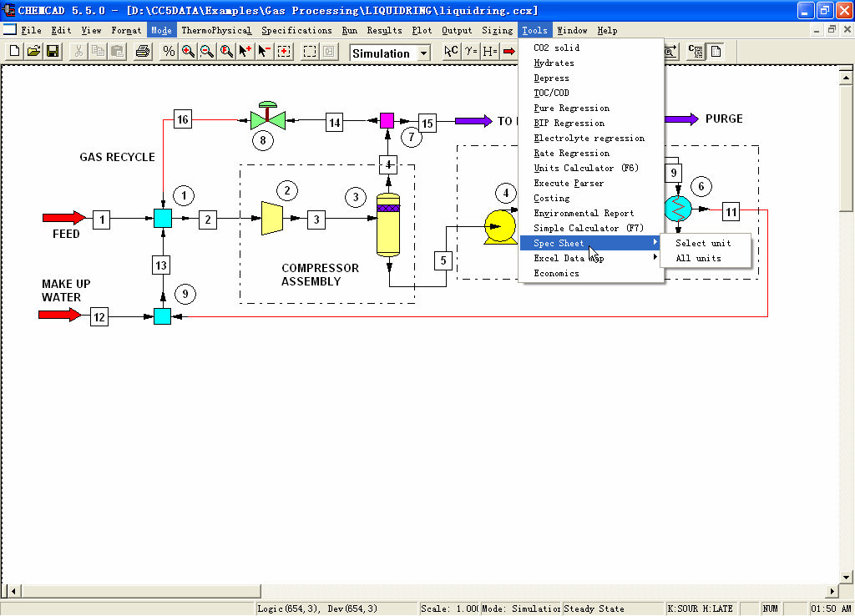This screenshot has height=616, width=855.
Task: Click the red MAKE UP WATER arrow
Action: click(x=60, y=315)
